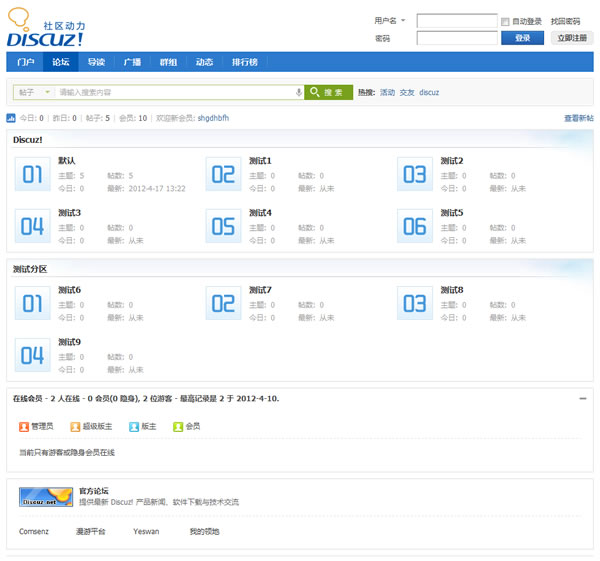Click the green 搜索 button

pos(328,92)
